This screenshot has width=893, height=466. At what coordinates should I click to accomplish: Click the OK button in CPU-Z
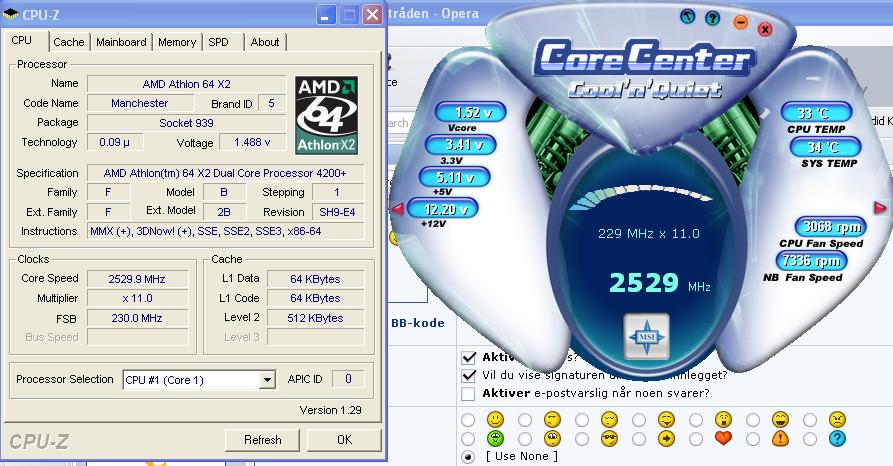[x=344, y=440]
